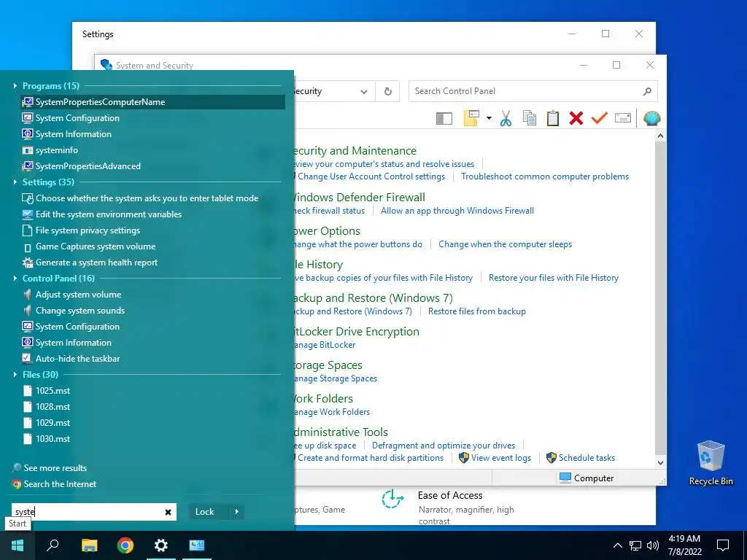
Task: Click the volume icon in system tray
Action: tap(653, 545)
